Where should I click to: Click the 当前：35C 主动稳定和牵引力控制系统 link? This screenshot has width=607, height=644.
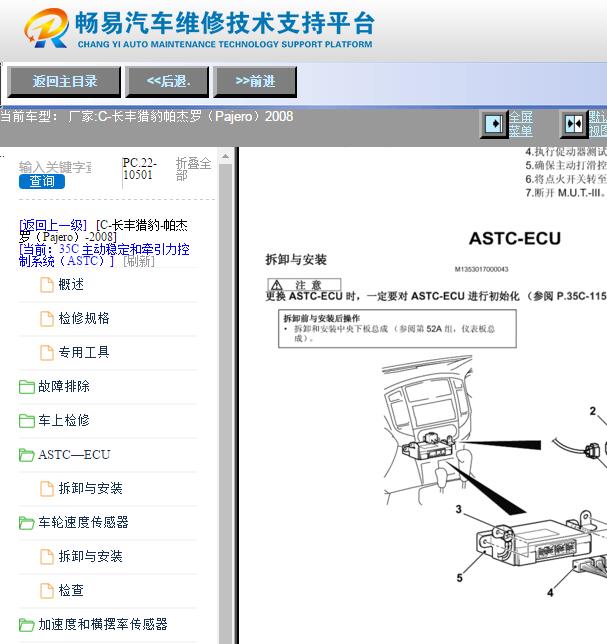(104, 255)
